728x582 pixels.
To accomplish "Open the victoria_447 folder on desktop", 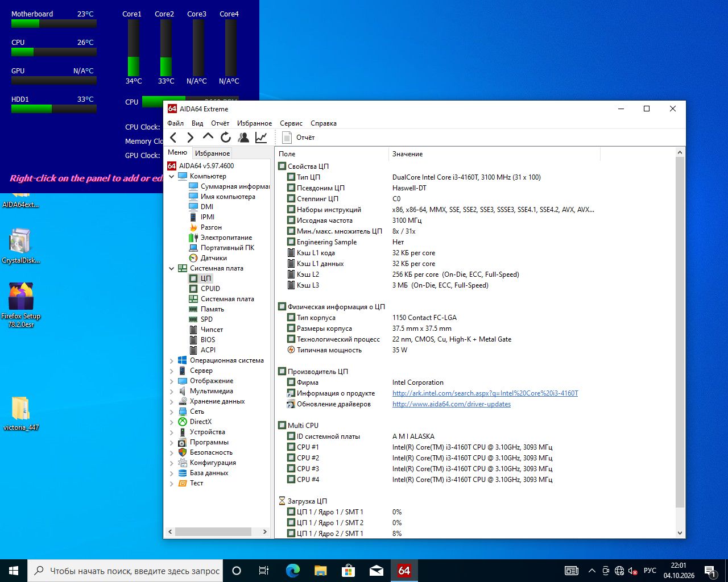I will click(21, 414).
